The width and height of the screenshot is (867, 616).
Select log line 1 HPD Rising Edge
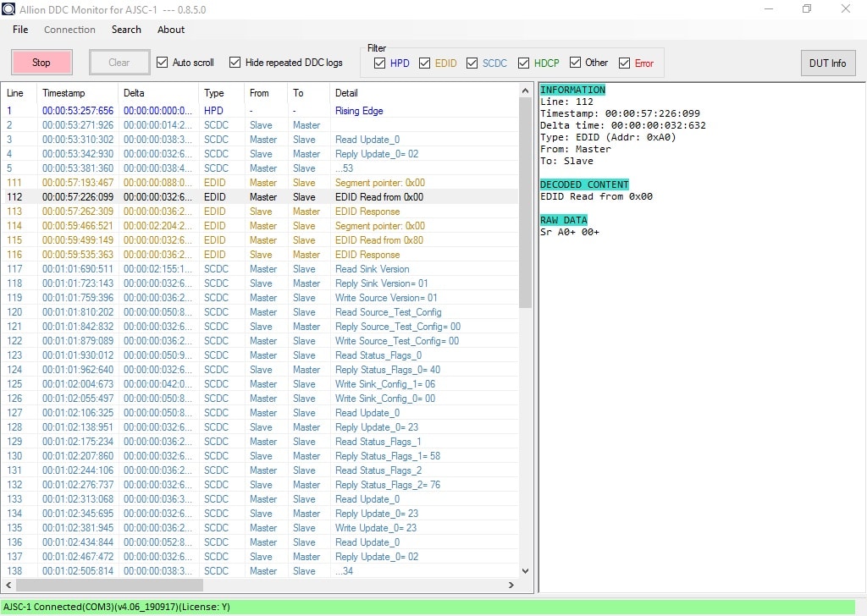tap(254, 111)
